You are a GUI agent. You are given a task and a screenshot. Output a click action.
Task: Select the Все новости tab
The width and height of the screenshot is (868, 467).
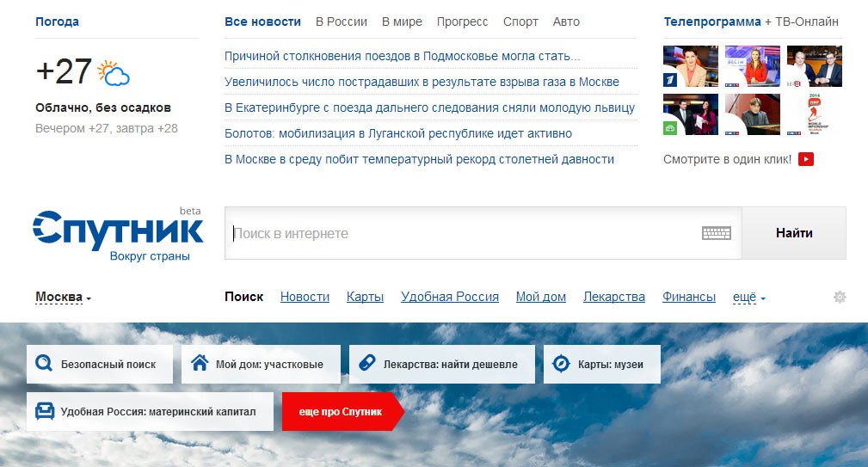(262, 22)
